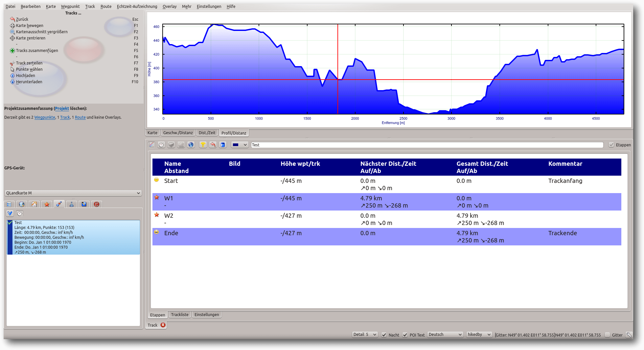Viewport: 644px width, 350px height.
Task: Click the Wegpunkte link in the summary
Action: coord(45,117)
